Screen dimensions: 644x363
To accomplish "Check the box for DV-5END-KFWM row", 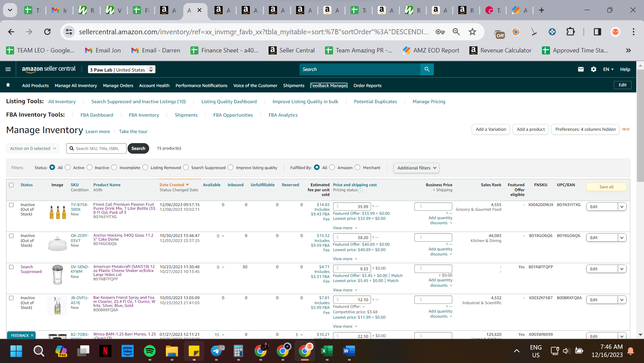I will [11, 267].
